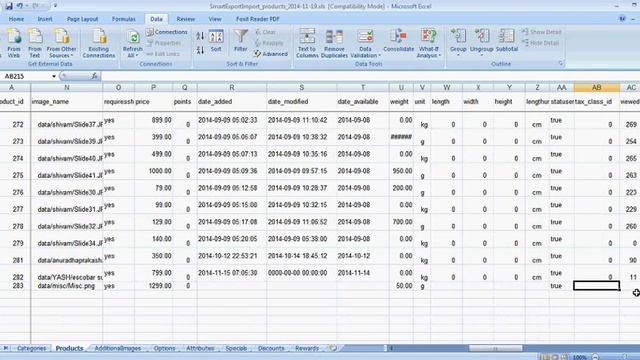Image resolution: width=640 pixels, height=360 pixels.
Task: Click the Subtotal icon
Action: pos(507,40)
